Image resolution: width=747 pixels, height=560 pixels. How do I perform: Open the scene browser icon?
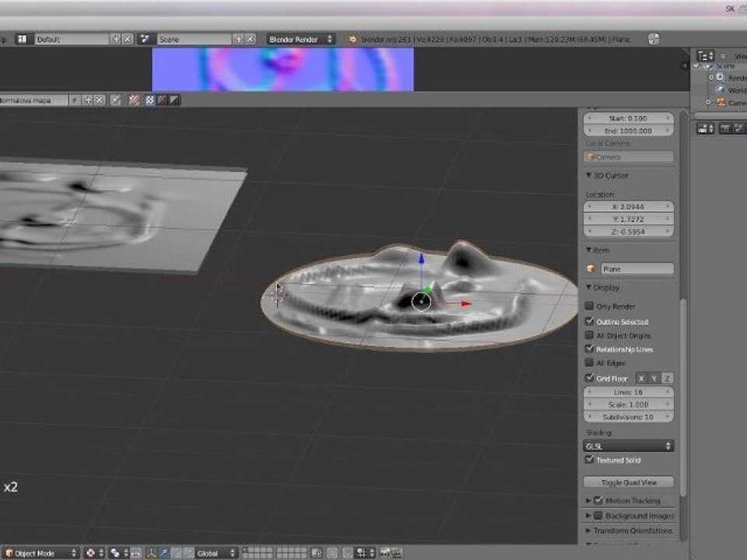click(x=145, y=39)
